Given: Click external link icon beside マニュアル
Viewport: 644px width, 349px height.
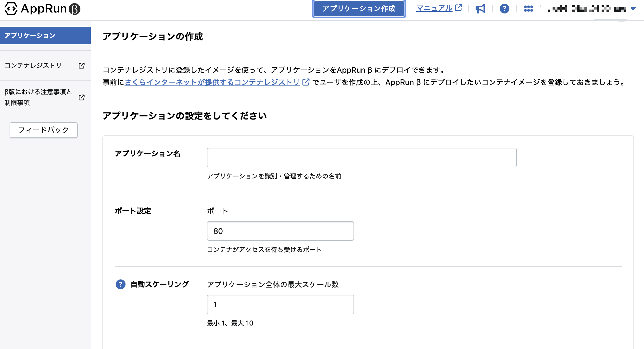Looking at the screenshot, I should 458,8.
